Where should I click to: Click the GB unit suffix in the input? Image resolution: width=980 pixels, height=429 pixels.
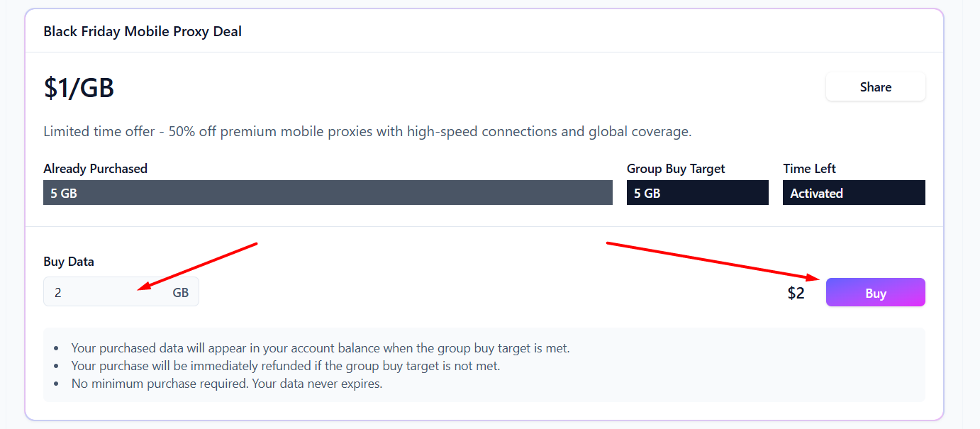point(181,292)
